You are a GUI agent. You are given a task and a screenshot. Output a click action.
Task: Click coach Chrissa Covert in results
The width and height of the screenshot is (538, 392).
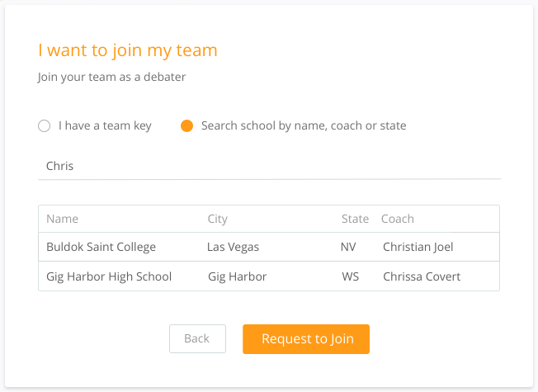tap(422, 276)
